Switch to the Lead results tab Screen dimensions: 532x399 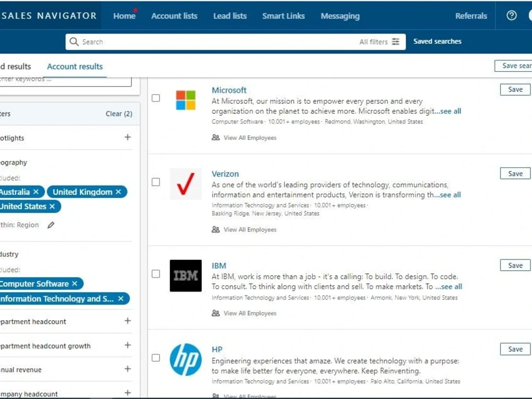[x=15, y=66]
